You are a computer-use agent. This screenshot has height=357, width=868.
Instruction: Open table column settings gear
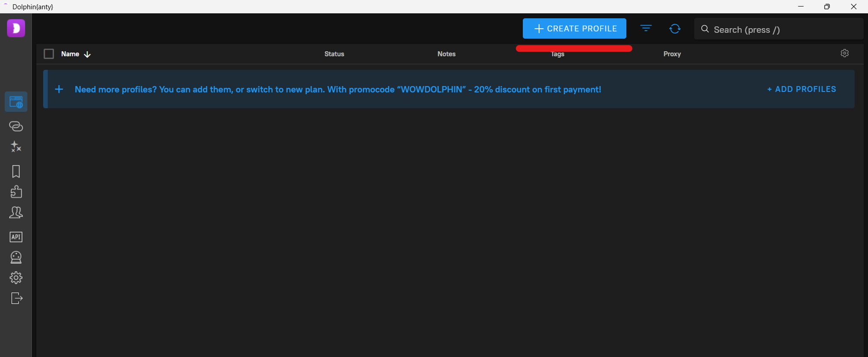(845, 53)
